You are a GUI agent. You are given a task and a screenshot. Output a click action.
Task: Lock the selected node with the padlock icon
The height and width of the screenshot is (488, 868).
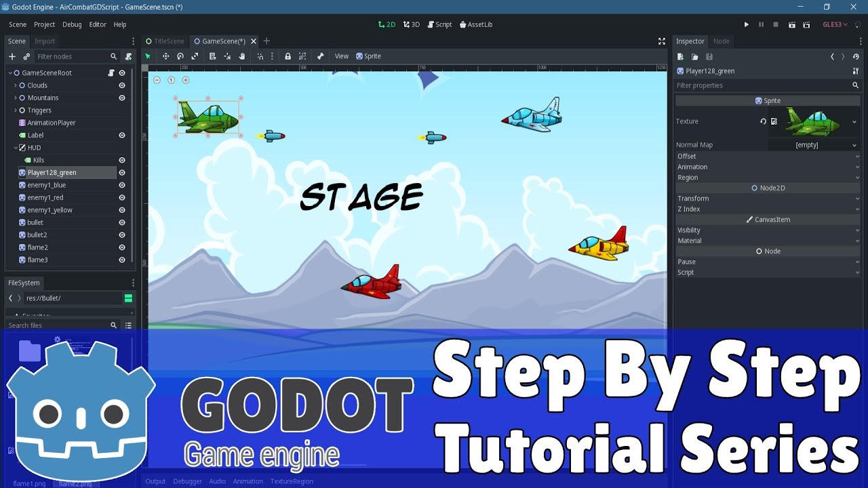click(288, 56)
